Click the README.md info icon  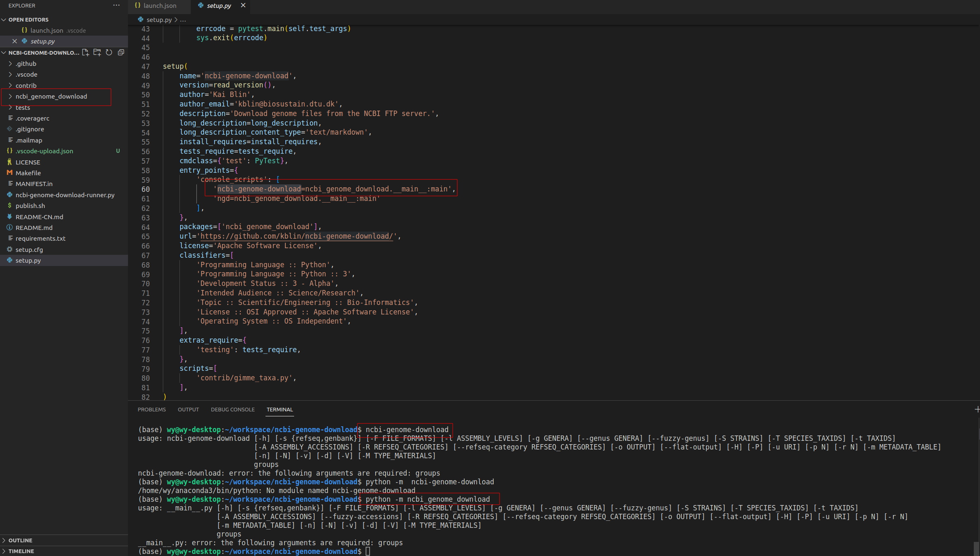click(10, 227)
